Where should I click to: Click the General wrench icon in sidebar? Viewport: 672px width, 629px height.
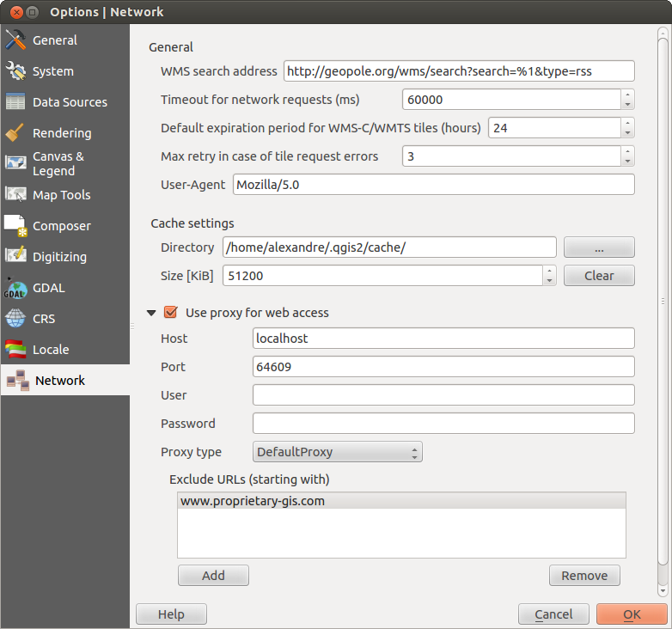pos(15,40)
